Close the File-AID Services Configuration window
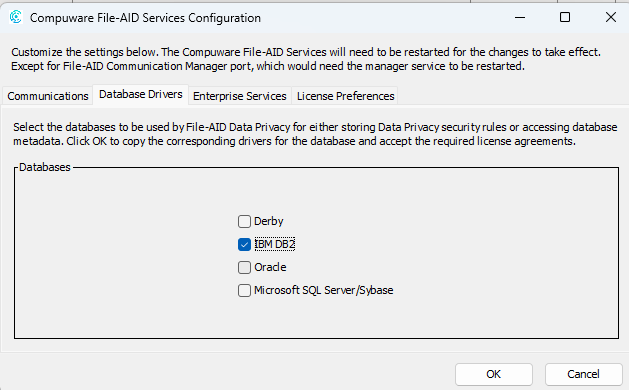 tap(611, 17)
